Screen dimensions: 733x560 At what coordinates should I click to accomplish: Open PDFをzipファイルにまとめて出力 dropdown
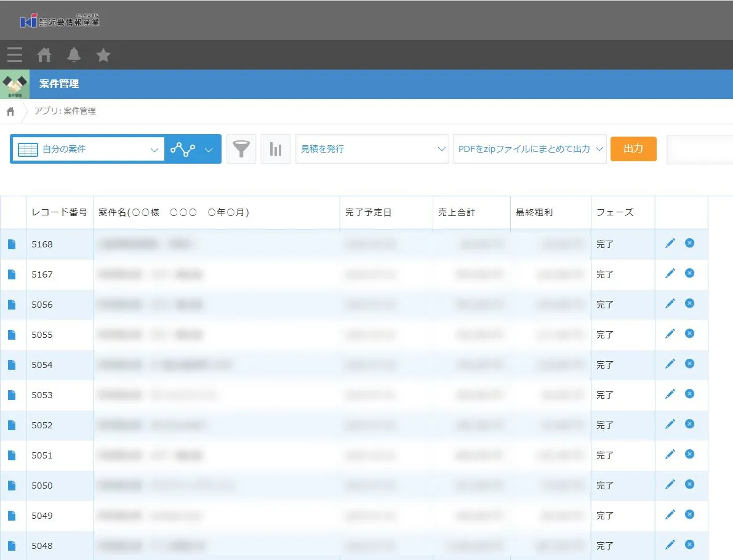point(530,149)
